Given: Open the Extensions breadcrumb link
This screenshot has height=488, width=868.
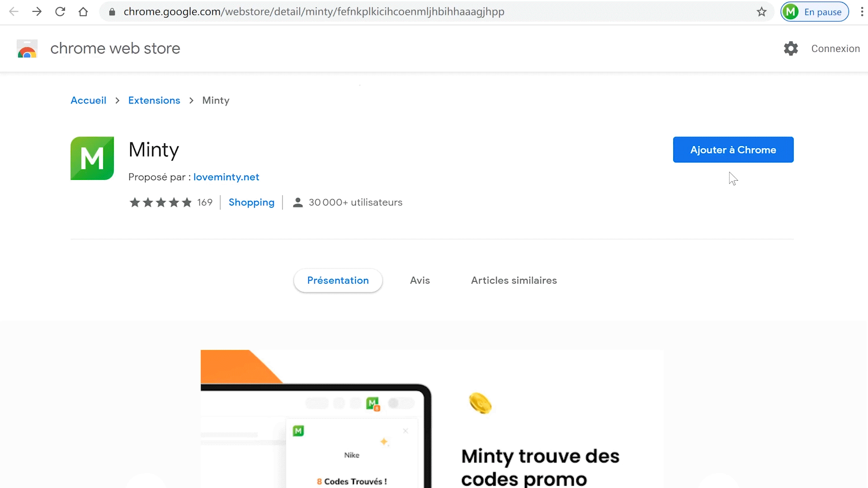Looking at the screenshot, I should click(154, 100).
